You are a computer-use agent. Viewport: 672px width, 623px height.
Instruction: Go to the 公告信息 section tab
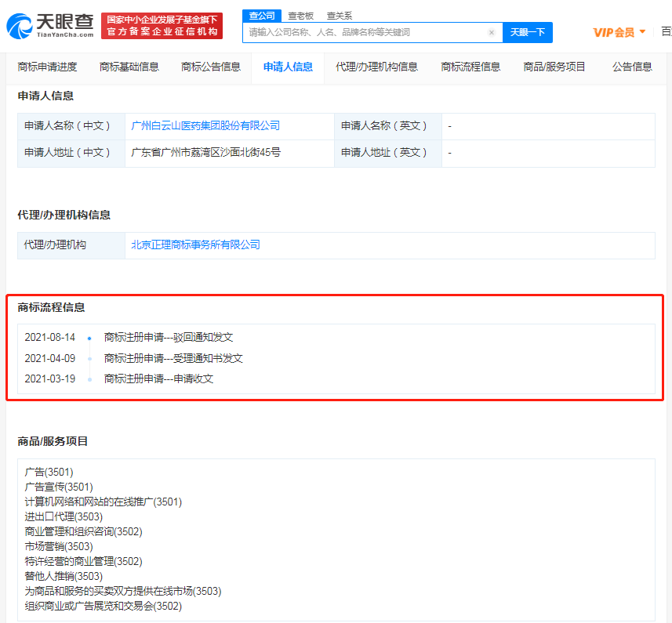pyautogui.click(x=632, y=67)
